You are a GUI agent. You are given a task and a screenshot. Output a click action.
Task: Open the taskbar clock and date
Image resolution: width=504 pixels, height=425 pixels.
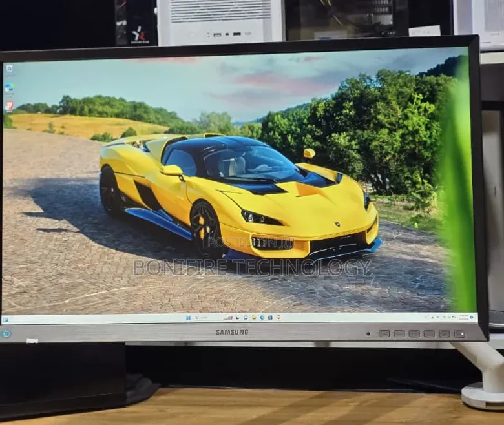click(464, 317)
